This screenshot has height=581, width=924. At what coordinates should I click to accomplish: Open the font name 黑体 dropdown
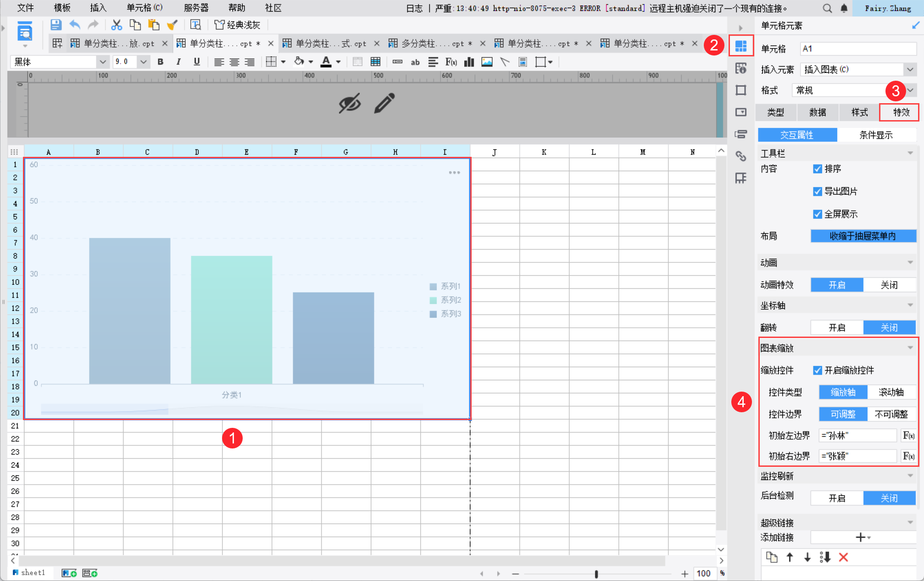tap(103, 62)
